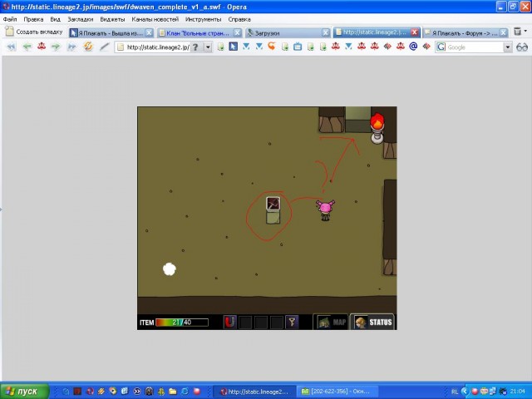
Task: Click the white smoke puff on the ground
Action: [x=170, y=269]
